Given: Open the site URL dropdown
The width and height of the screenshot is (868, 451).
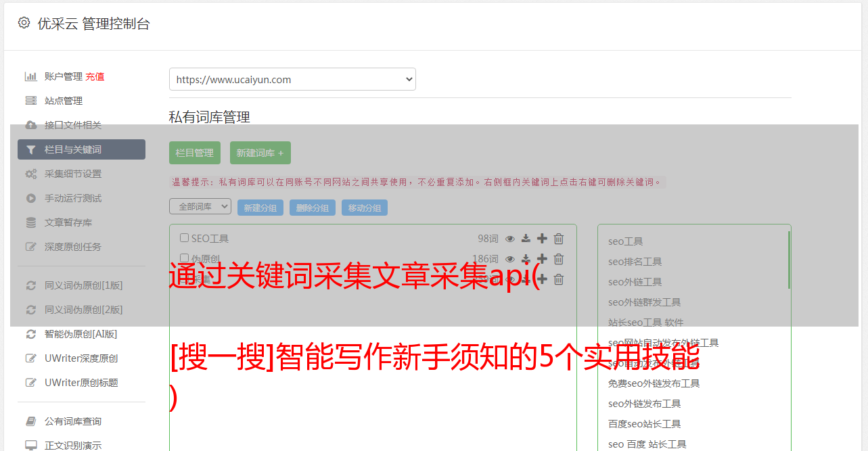Looking at the screenshot, I should click(292, 79).
